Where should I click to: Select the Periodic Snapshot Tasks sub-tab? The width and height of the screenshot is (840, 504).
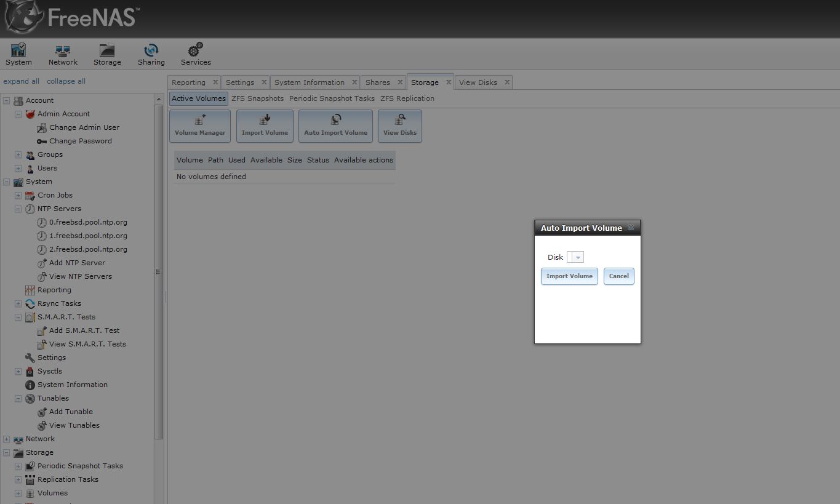tap(332, 98)
